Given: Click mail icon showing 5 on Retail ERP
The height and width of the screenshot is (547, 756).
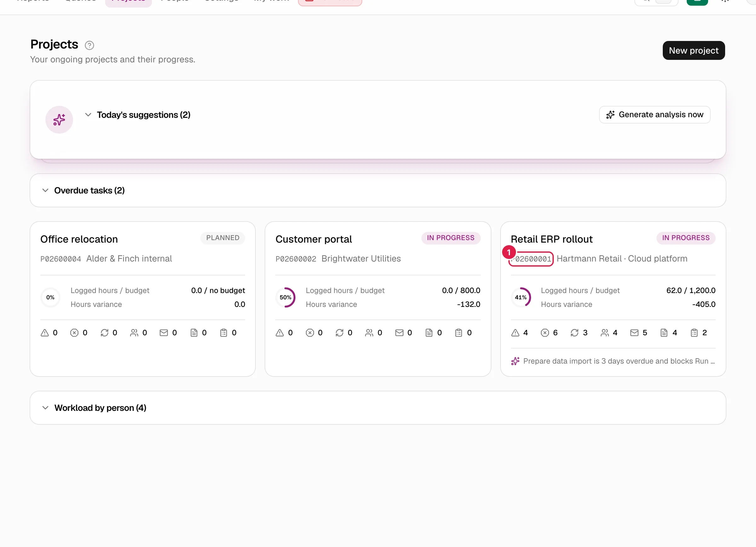Looking at the screenshot, I should tap(634, 333).
